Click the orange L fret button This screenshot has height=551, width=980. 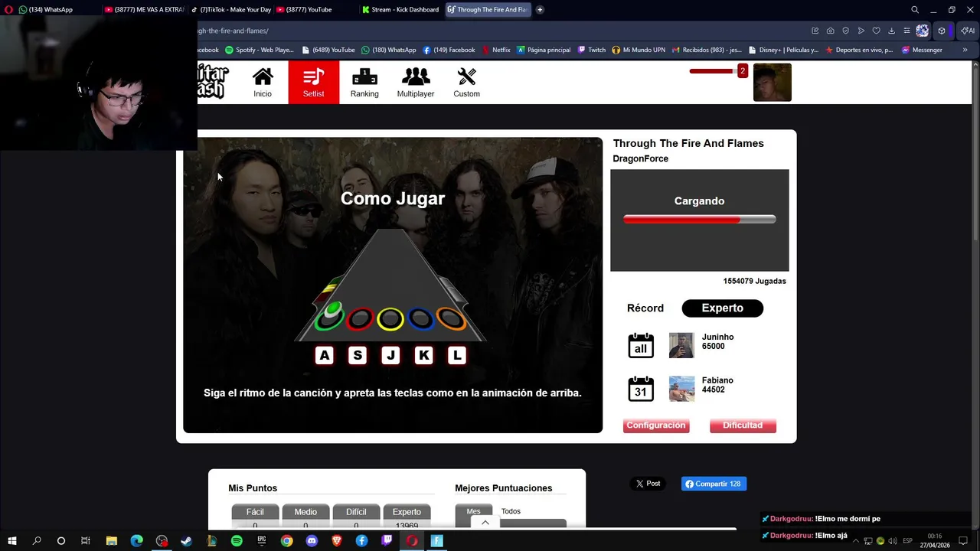coord(451,318)
